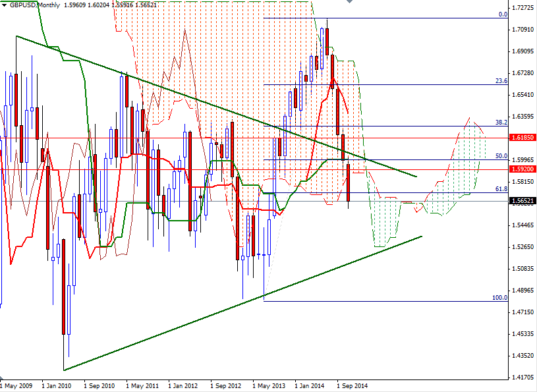The width and height of the screenshot is (537, 392).
Task: Click the 1 May 2009 axis label
Action: [16, 384]
